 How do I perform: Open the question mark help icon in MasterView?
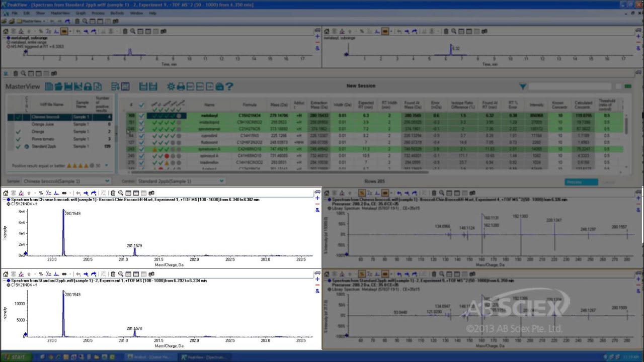229,86
